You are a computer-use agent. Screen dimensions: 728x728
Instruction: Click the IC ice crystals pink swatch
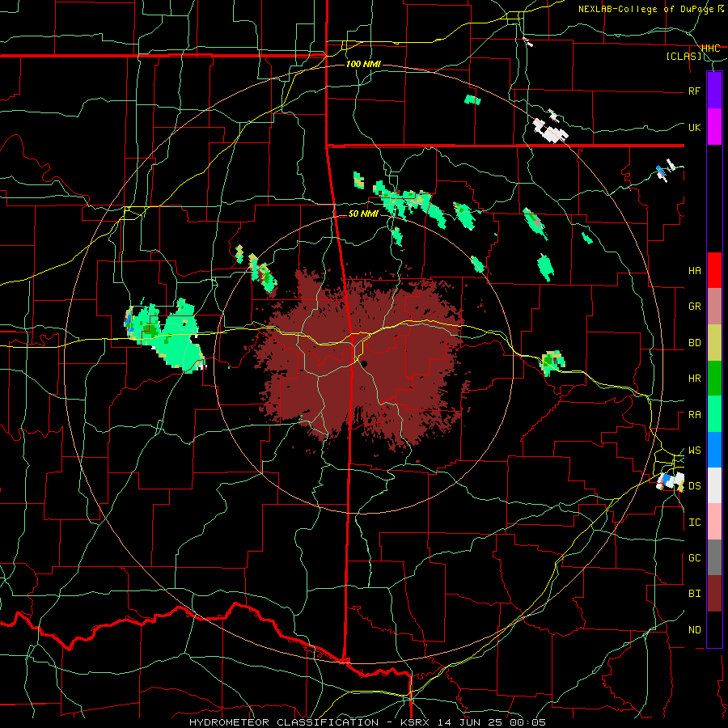click(714, 522)
